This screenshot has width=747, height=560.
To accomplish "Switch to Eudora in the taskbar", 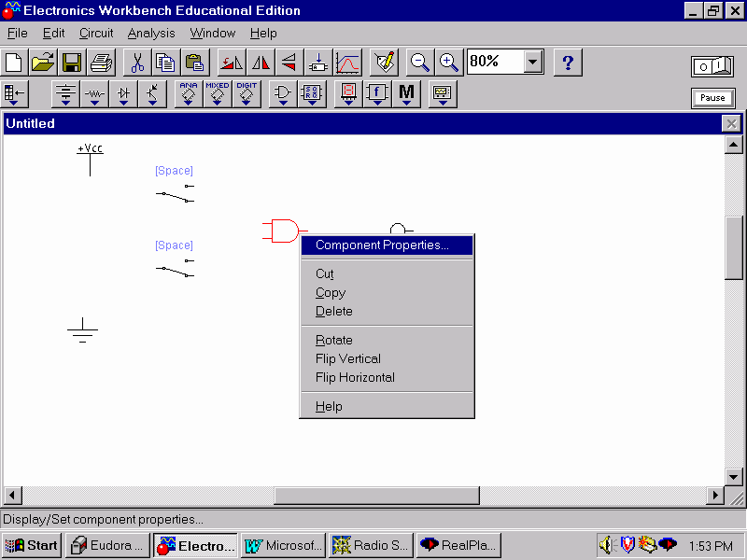I will (x=107, y=545).
